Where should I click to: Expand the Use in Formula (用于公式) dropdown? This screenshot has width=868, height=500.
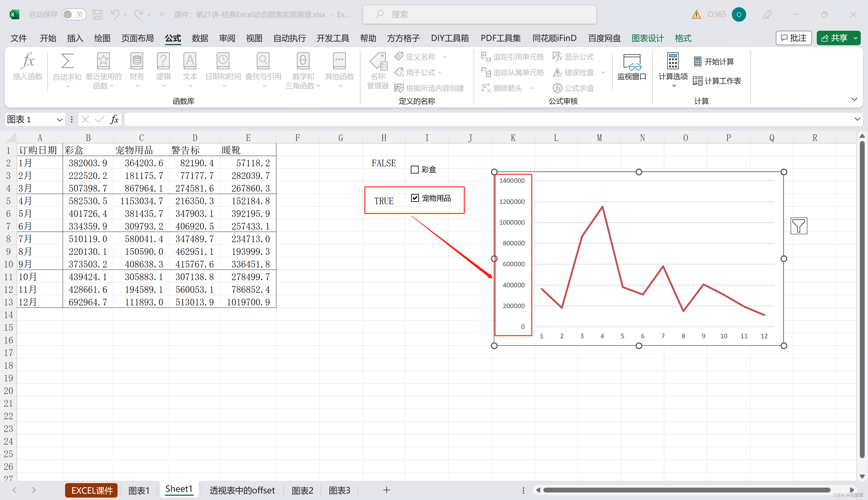pyautogui.click(x=439, y=73)
